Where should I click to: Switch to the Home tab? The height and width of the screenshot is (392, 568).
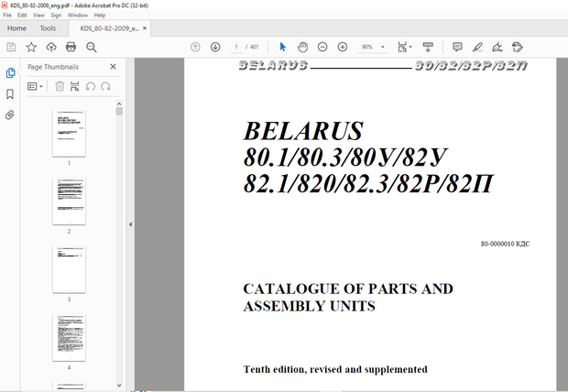point(16,28)
